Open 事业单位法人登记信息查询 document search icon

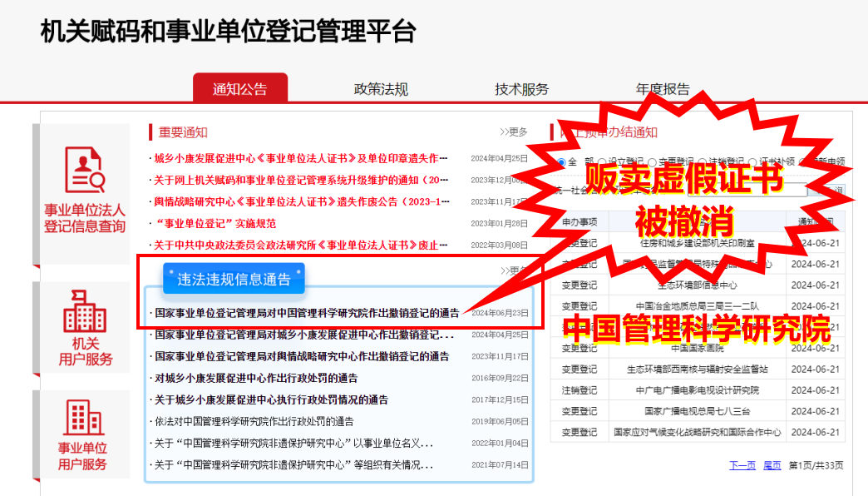[85, 170]
